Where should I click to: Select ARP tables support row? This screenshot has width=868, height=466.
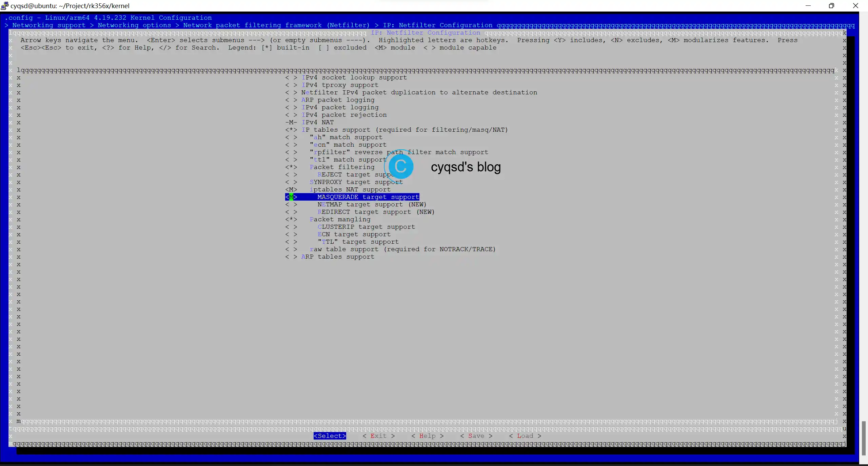tap(330, 257)
